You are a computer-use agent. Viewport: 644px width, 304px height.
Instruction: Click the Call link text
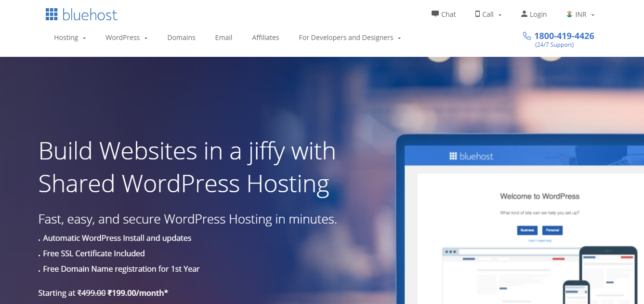(x=488, y=14)
